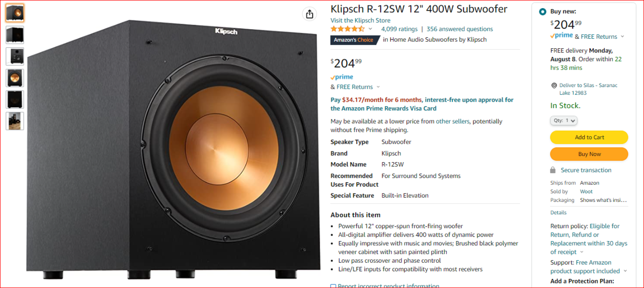
Task: Open the Visit the Klipsch Store link
Action: 360,21
